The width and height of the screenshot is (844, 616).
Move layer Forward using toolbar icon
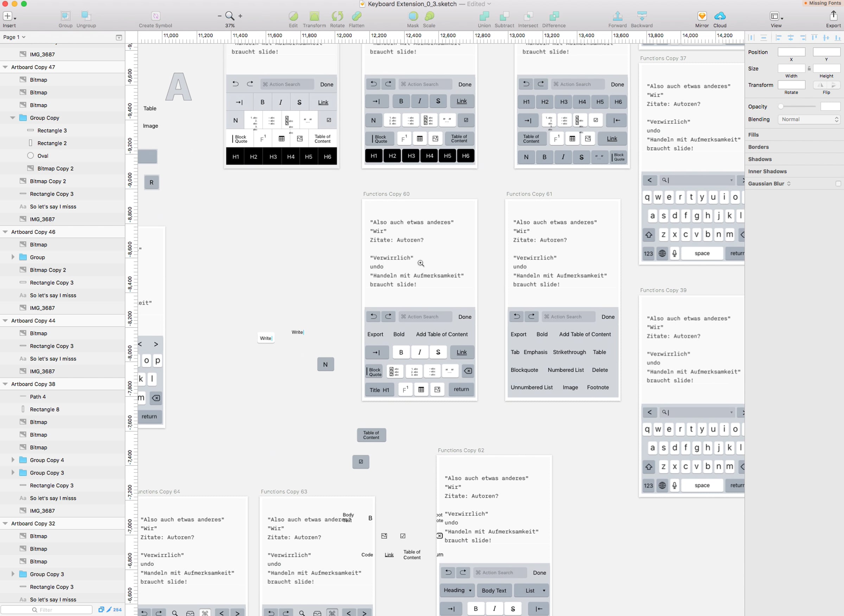tap(617, 16)
